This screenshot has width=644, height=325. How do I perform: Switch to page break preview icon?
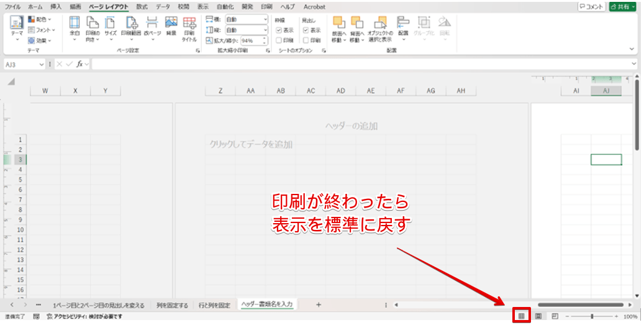555,316
